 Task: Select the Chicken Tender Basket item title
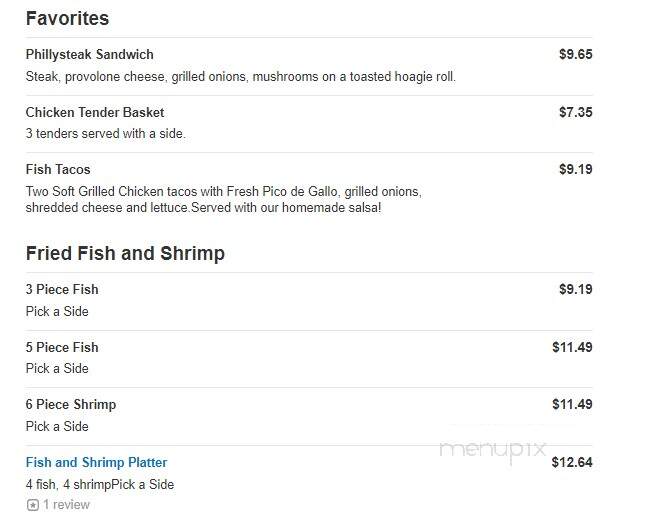tap(95, 112)
